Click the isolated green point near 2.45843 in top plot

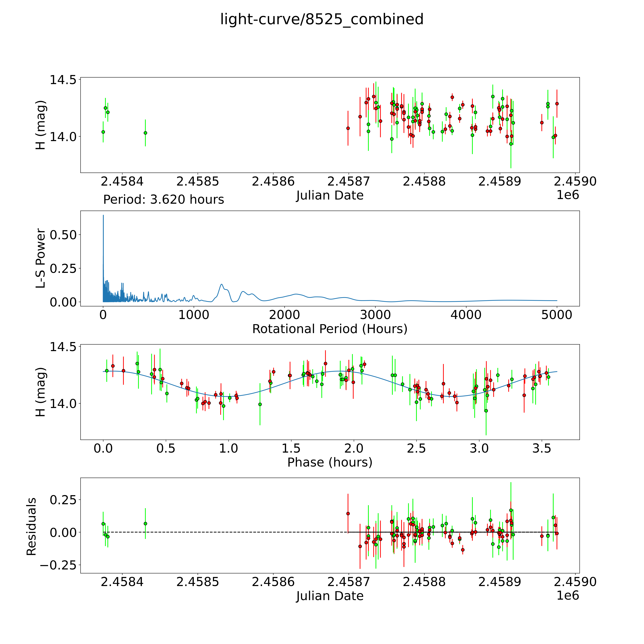pyautogui.click(x=145, y=133)
